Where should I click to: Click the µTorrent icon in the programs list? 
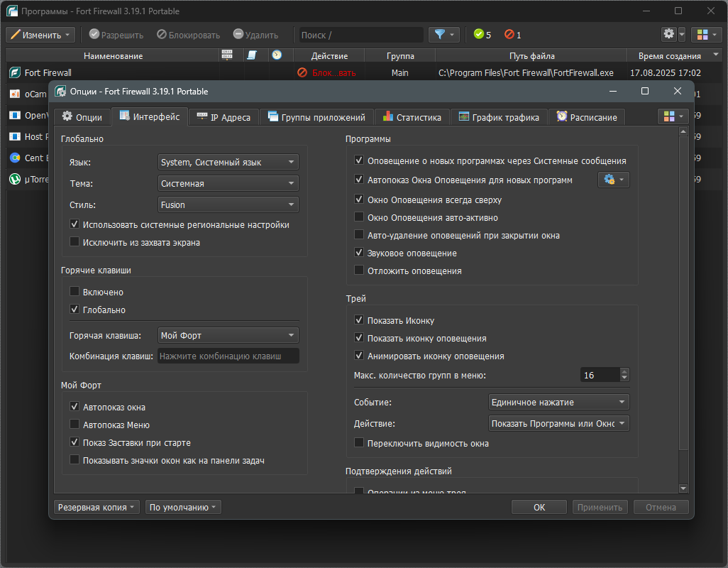(15, 179)
